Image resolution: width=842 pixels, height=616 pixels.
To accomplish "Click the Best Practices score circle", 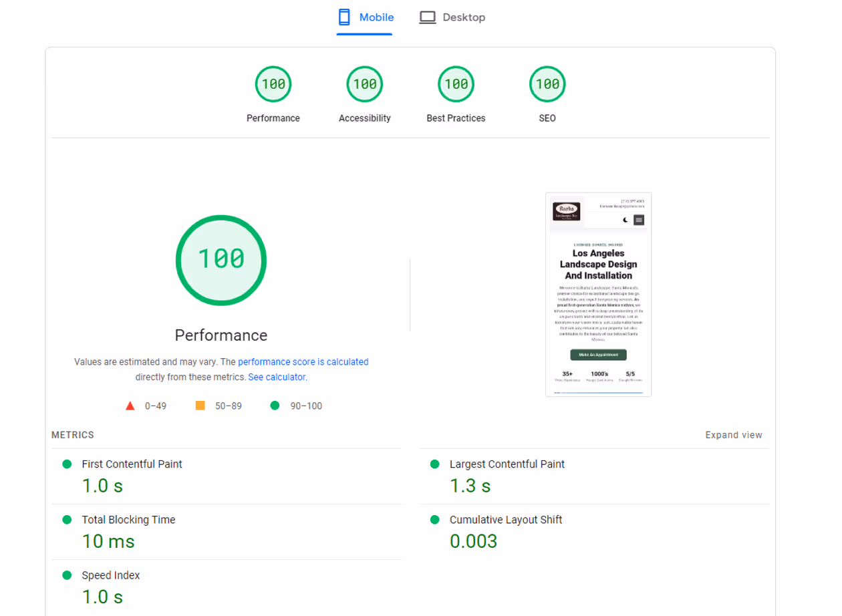I will click(456, 84).
